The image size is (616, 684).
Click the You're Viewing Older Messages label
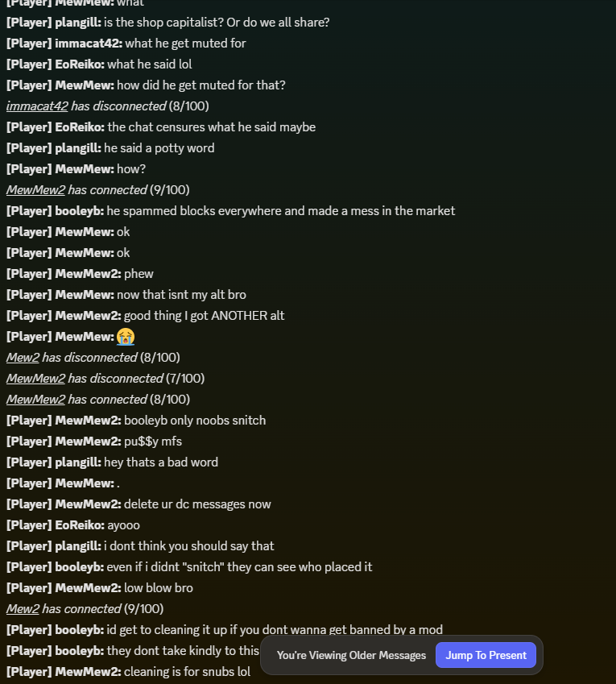(x=351, y=655)
